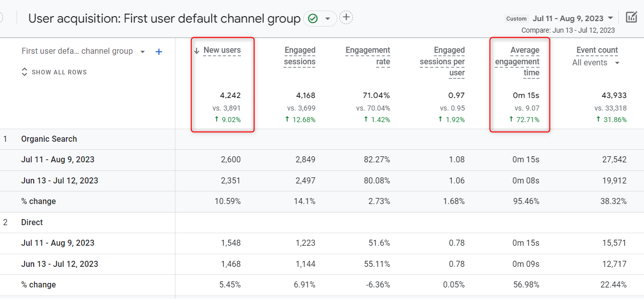Select the Direct channel row label
Screen dimensions: 644x299
click(32, 223)
